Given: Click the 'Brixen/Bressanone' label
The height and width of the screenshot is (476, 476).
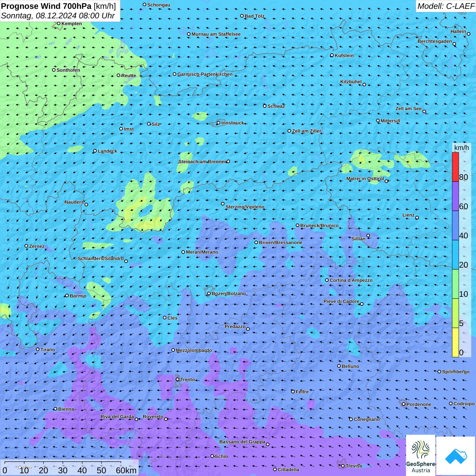Looking at the screenshot, I should 280,242.
